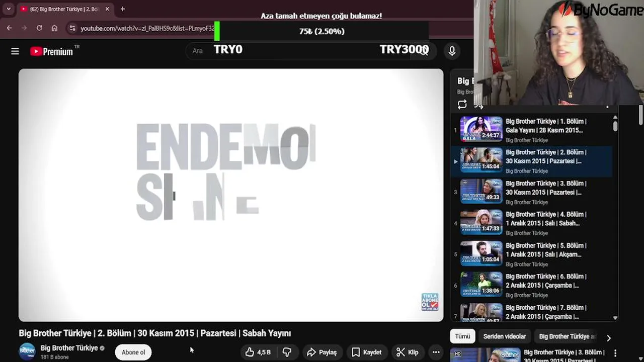Image resolution: width=644 pixels, height=362 pixels.
Task: Click the Paylaş share button
Action: pyautogui.click(x=322, y=352)
